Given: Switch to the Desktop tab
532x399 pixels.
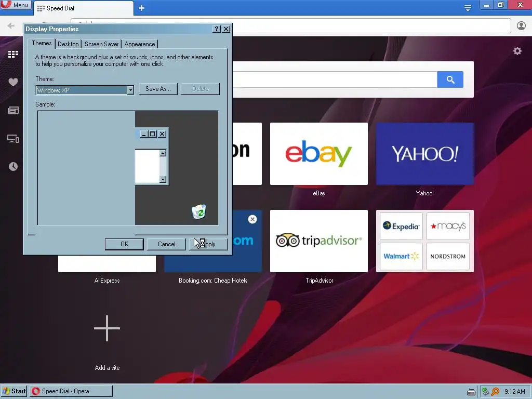Looking at the screenshot, I should [68, 44].
